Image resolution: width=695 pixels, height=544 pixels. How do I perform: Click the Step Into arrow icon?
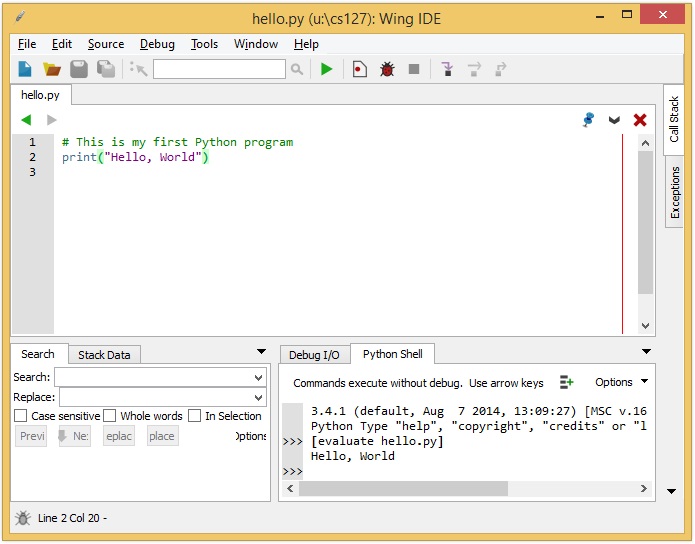[x=447, y=69]
